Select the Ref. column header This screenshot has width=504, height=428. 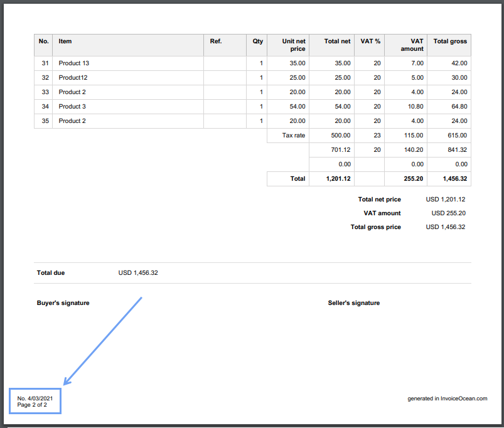[215, 41]
